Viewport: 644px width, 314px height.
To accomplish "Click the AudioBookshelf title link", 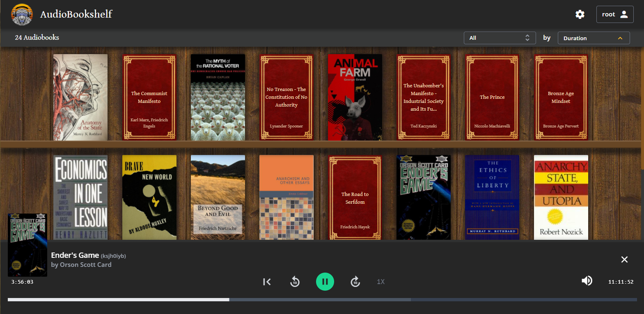I will [x=76, y=14].
